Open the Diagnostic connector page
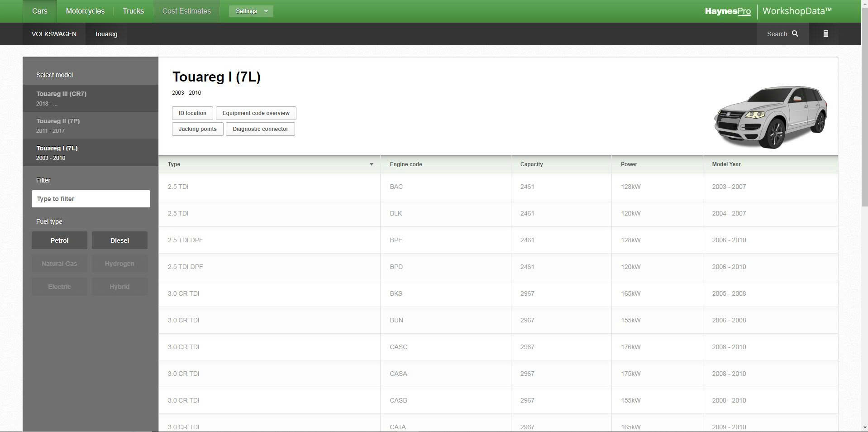The height and width of the screenshot is (432, 868). click(260, 129)
